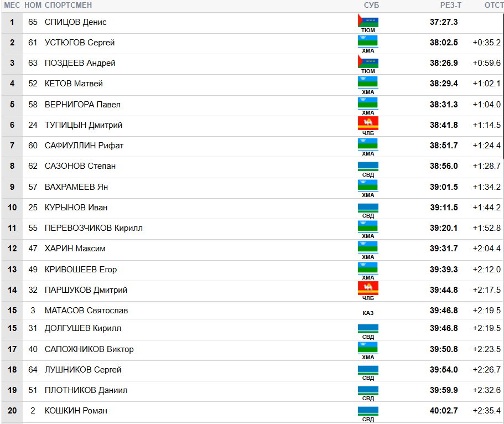Click the ХМА flag in Сафиуллин Рифат row

tap(368, 144)
